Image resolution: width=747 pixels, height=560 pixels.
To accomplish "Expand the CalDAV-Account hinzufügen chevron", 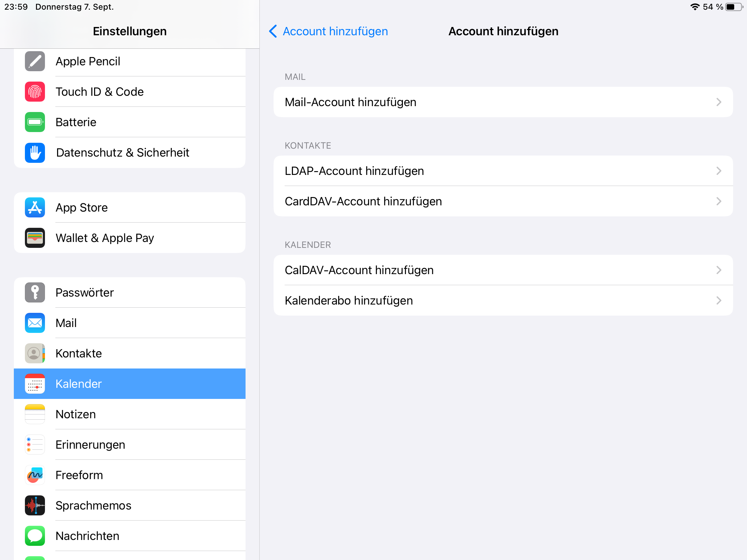I will tap(719, 270).
